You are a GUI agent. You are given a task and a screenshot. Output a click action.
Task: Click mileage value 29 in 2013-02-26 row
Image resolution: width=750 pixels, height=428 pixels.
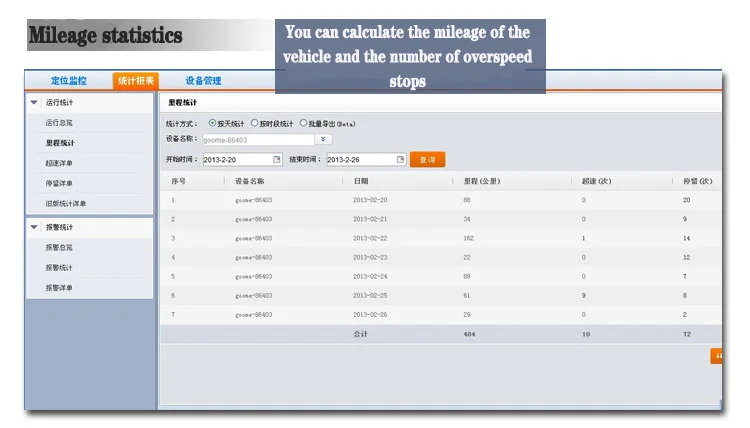tap(467, 315)
